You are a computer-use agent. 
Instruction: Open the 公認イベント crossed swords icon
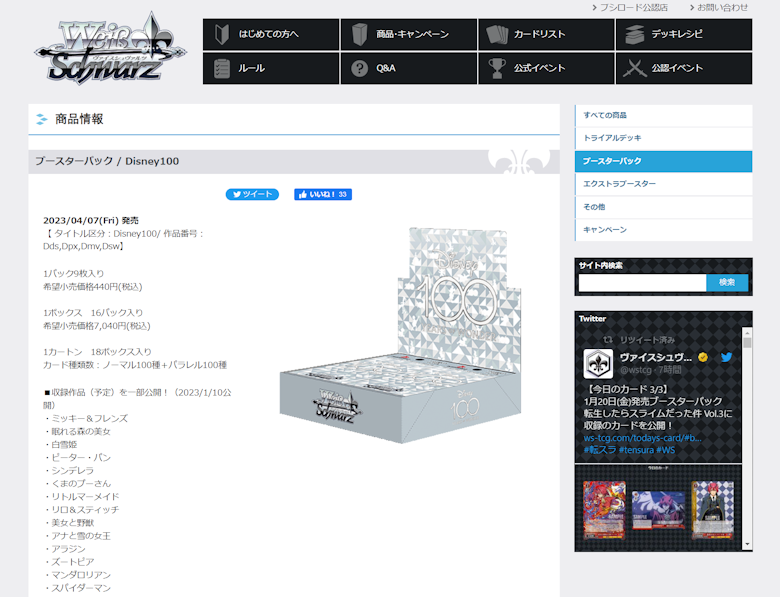click(634, 69)
